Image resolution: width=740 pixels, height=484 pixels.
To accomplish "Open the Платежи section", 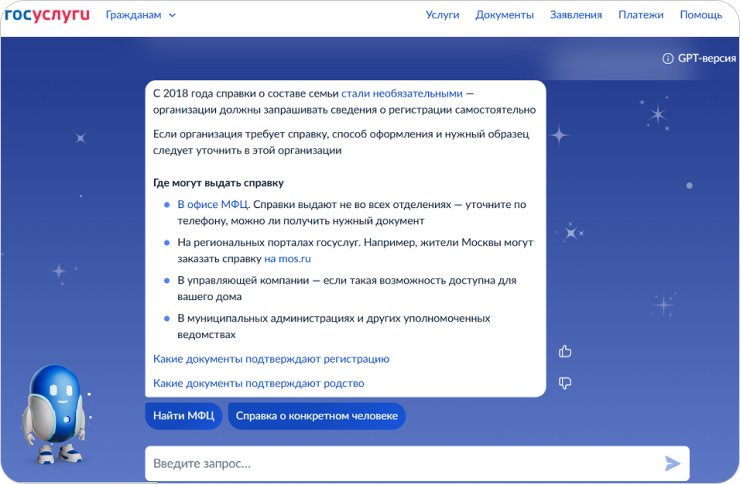I will pos(640,15).
